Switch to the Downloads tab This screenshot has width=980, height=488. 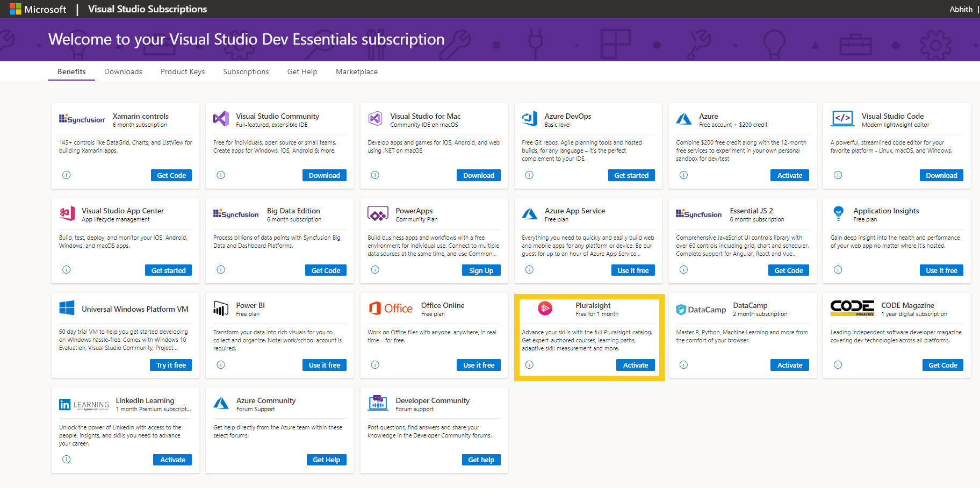[x=123, y=71]
